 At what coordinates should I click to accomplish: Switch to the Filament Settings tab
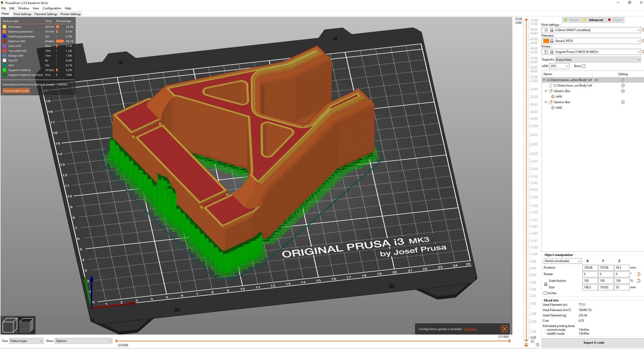click(46, 14)
